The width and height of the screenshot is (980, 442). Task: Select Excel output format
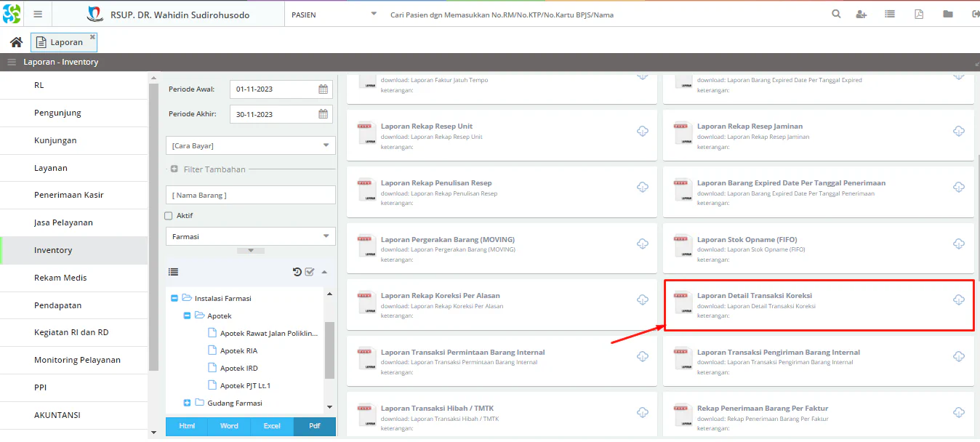(272, 426)
